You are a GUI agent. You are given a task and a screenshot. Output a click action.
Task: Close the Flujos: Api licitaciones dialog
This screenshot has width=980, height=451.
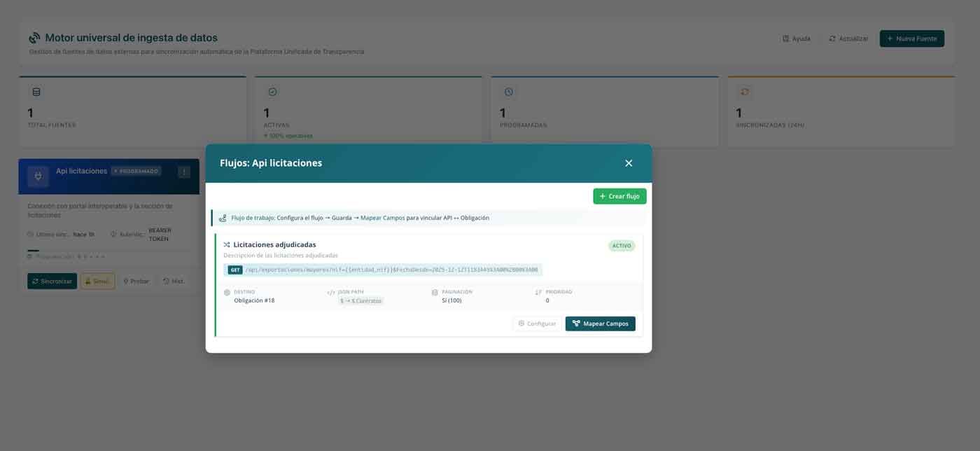click(x=628, y=163)
